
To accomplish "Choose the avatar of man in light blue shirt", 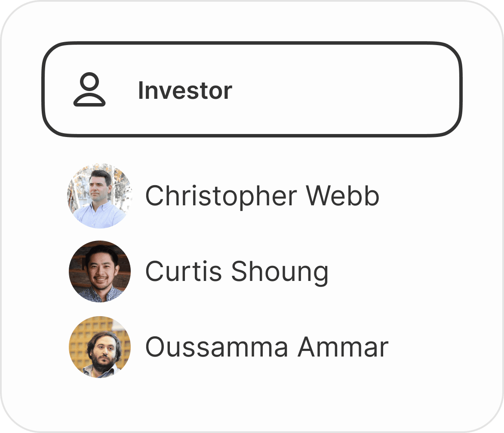I will 99,196.
